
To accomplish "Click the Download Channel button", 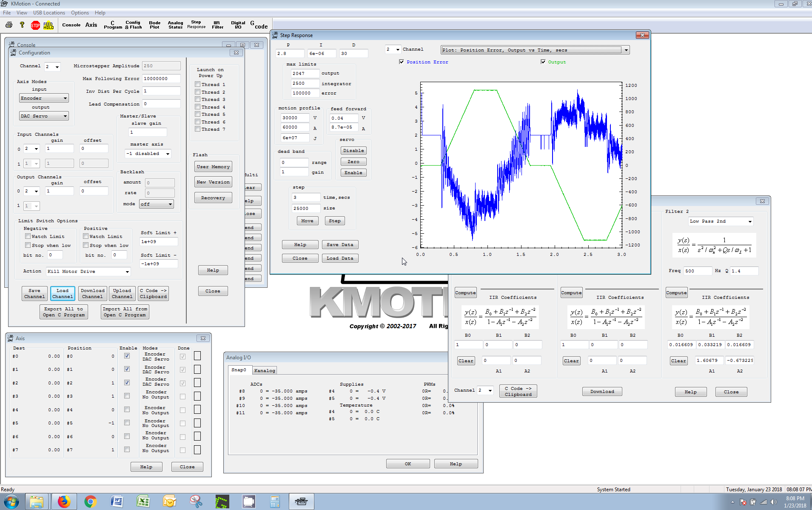I will [92, 294].
